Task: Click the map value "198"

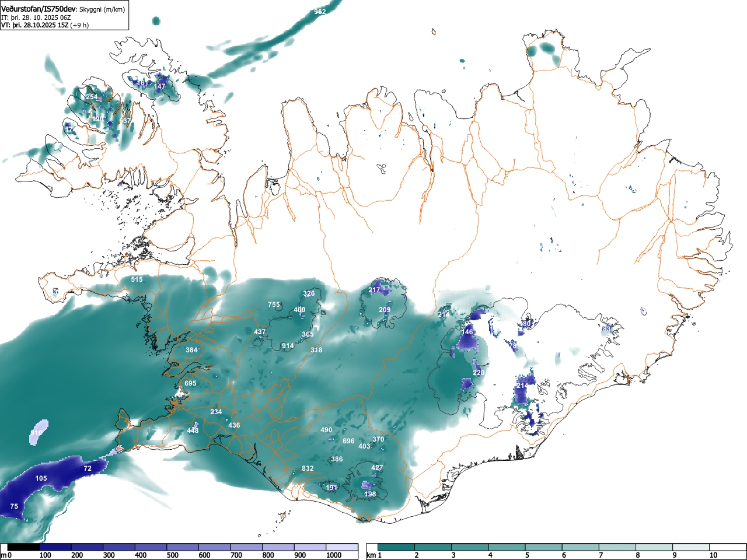Action: pyautogui.click(x=370, y=494)
